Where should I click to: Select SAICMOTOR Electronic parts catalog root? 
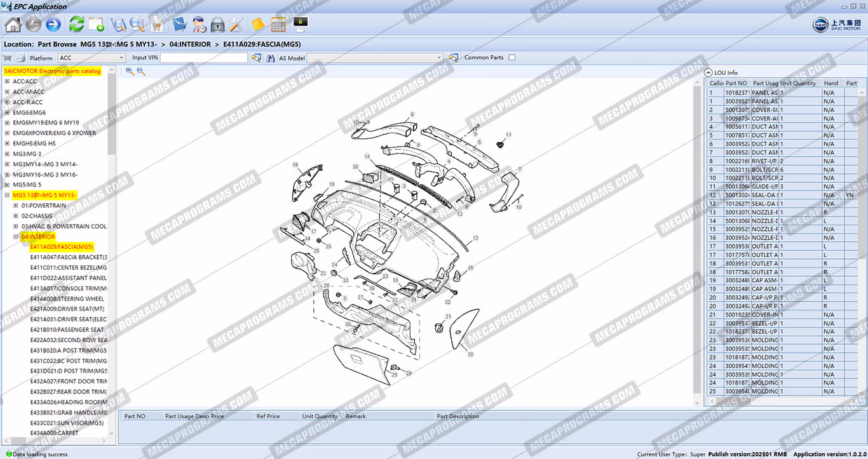[x=52, y=71]
